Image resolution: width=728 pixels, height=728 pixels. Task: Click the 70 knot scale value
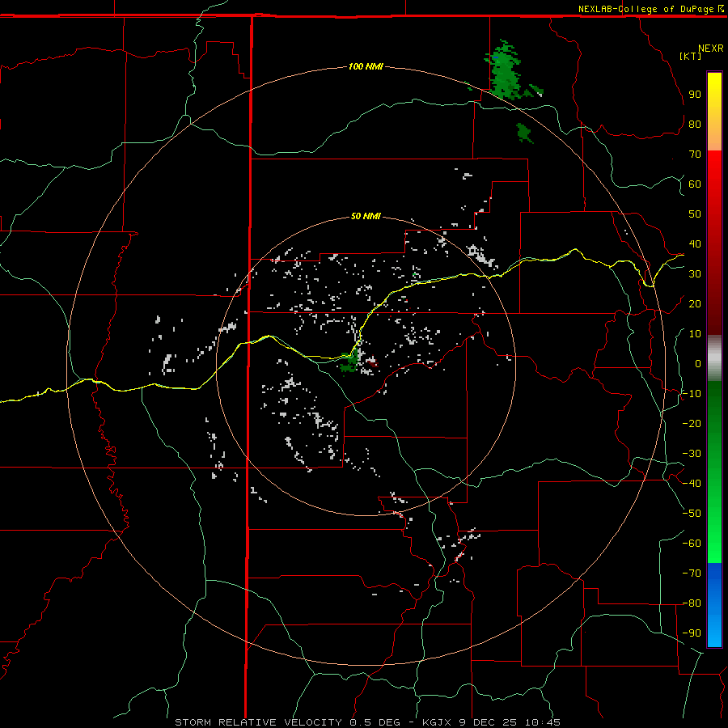695,154
